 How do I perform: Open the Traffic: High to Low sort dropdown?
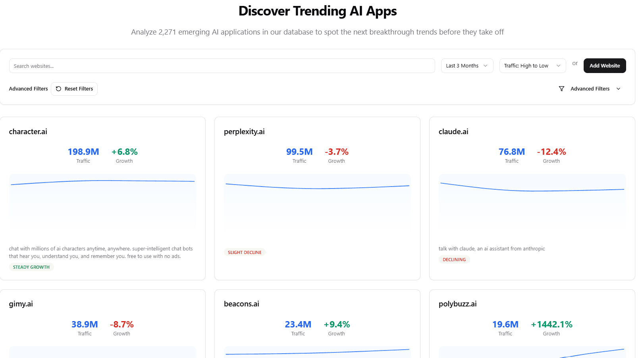point(532,66)
